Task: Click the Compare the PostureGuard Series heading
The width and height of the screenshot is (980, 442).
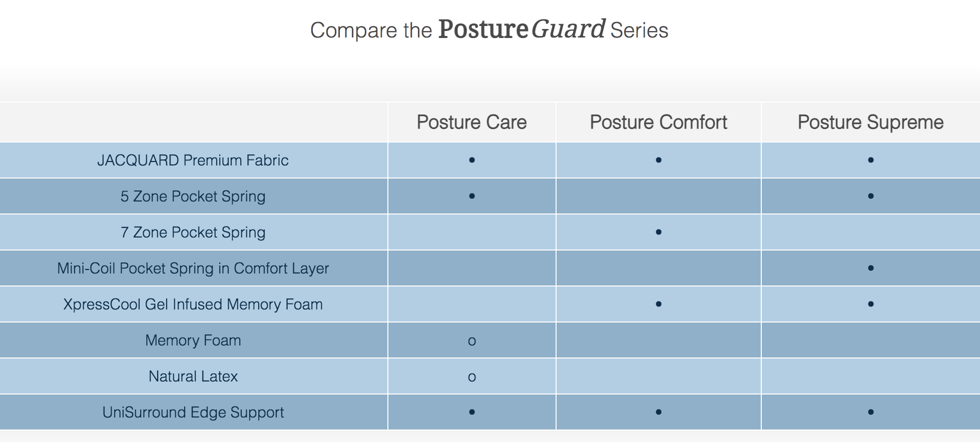Action: [489, 29]
